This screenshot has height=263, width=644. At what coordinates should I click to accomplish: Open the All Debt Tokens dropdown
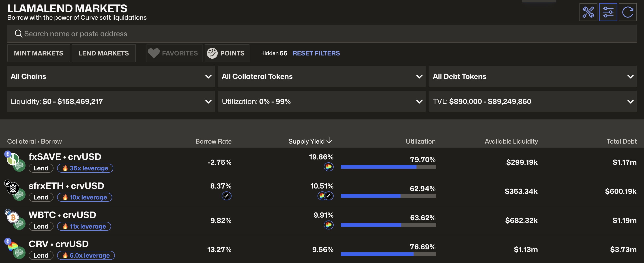click(x=533, y=76)
